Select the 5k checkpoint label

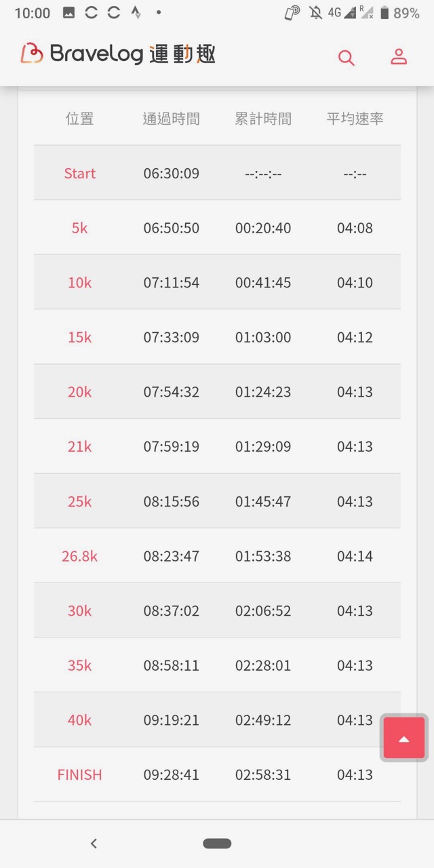click(x=79, y=228)
